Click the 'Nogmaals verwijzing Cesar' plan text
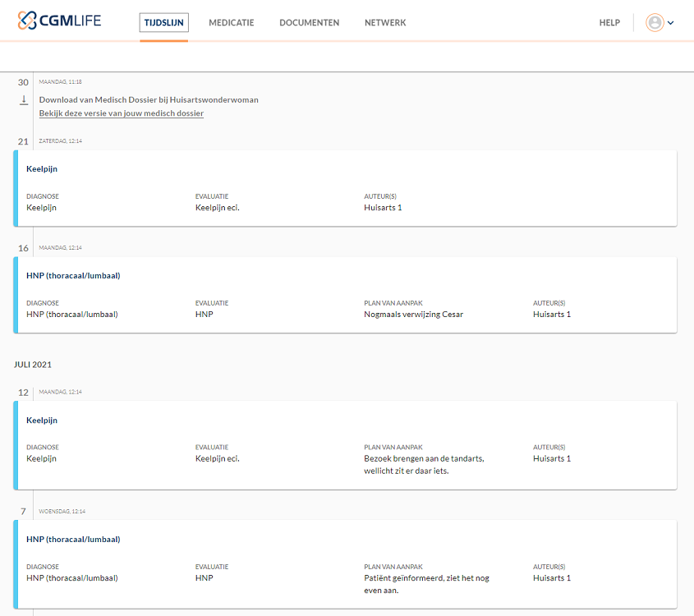 pyautogui.click(x=413, y=315)
